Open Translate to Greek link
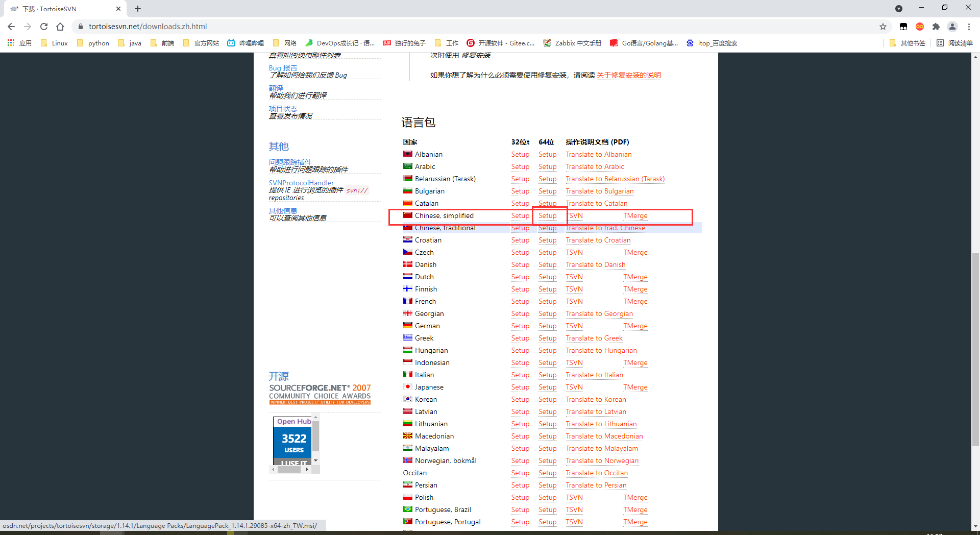This screenshot has height=535, width=980. 594,338
